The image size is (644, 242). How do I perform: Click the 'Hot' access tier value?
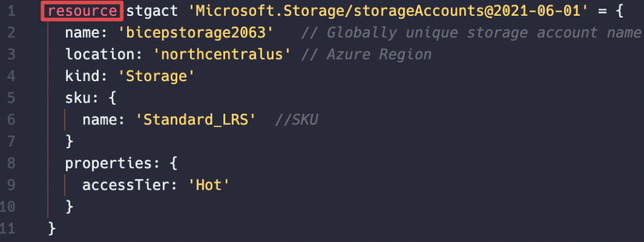pyautogui.click(x=208, y=185)
